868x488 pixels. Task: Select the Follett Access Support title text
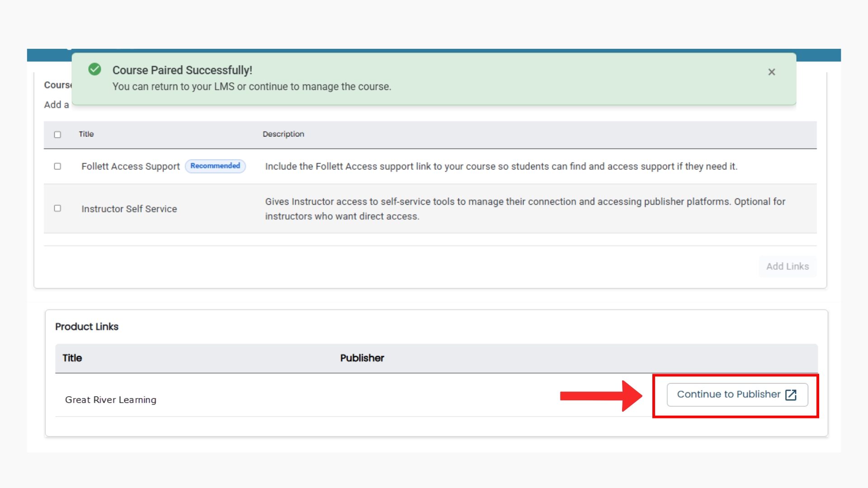131,166
